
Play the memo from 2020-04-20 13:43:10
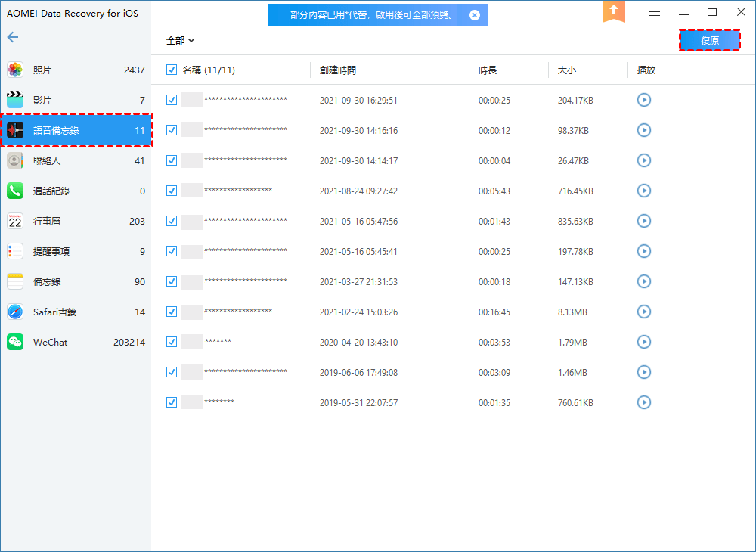click(x=643, y=342)
